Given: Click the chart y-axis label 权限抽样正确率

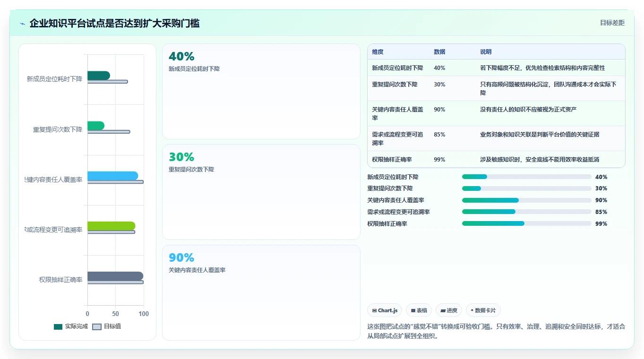Looking at the screenshot, I should click(x=61, y=280).
